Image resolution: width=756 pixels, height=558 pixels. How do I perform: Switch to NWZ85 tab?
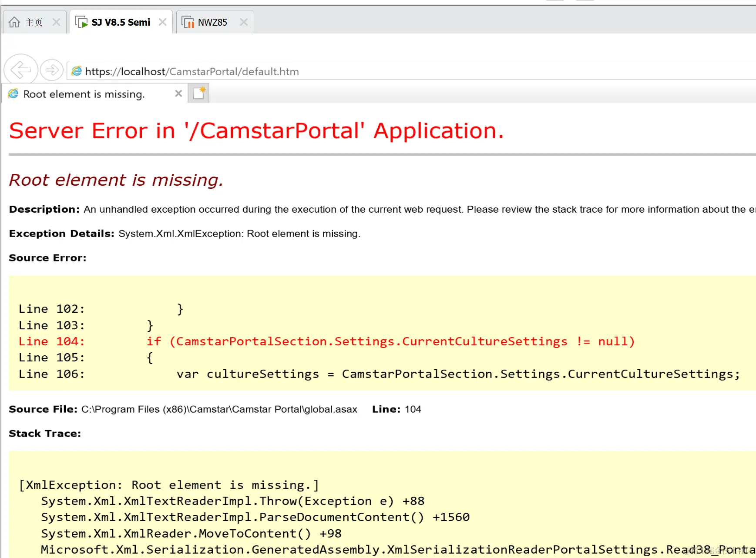click(215, 22)
